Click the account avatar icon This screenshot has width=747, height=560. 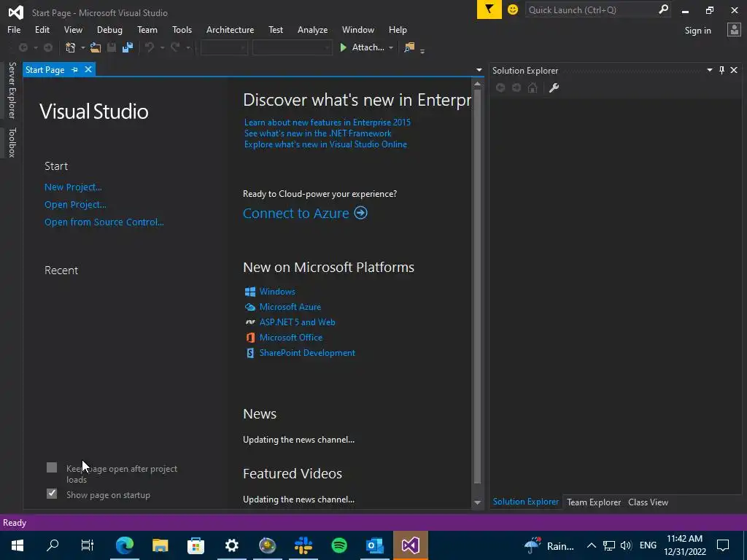point(734,29)
